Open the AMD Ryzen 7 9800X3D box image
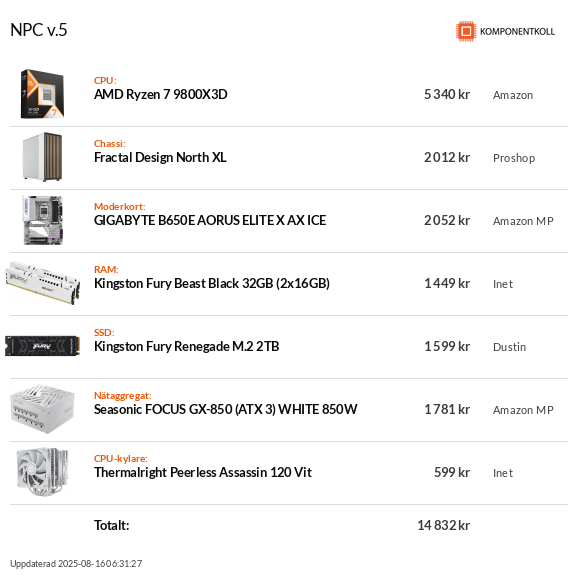The height and width of the screenshot is (577, 577). pyautogui.click(x=42, y=94)
